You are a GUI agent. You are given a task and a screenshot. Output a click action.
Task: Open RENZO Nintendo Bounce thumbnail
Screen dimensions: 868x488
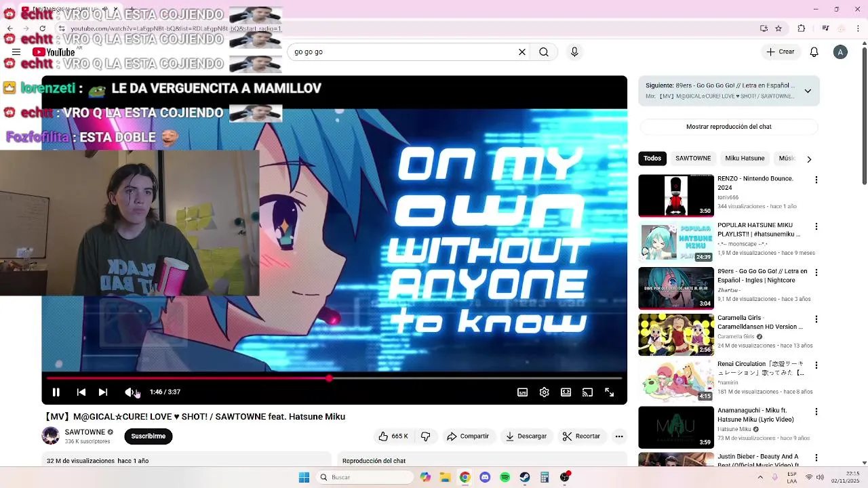click(x=676, y=196)
